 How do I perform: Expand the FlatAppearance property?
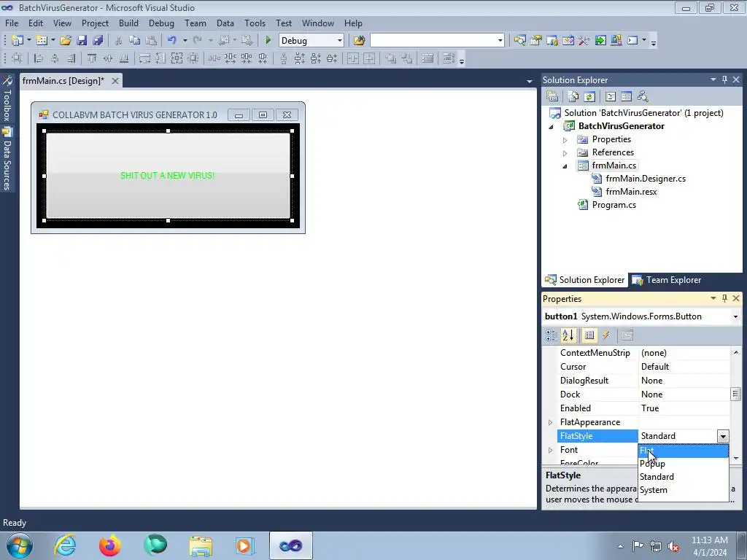click(550, 422)
